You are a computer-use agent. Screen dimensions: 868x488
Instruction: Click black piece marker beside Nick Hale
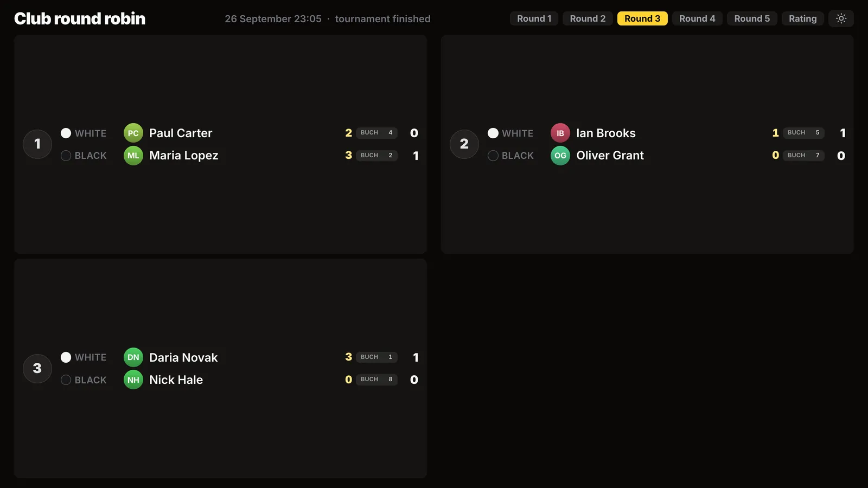pyautogui.click(x=66, y=380)
